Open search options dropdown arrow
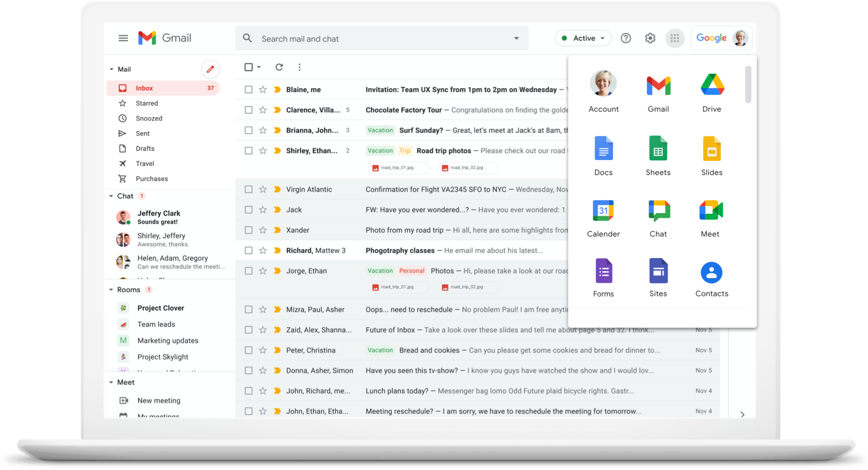Viewport: 868px width, 470px height. tap(516, 38)
